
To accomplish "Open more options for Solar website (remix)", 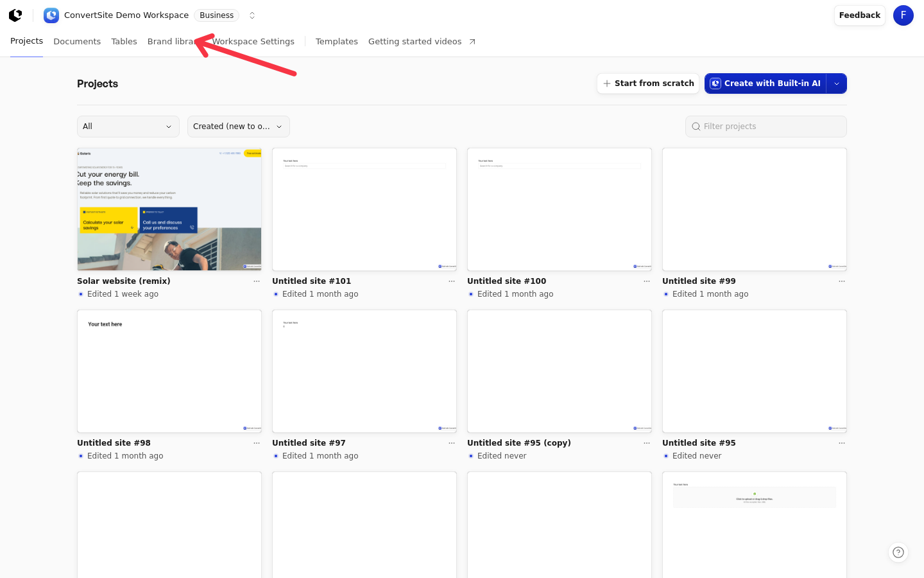I will [257, 281].
